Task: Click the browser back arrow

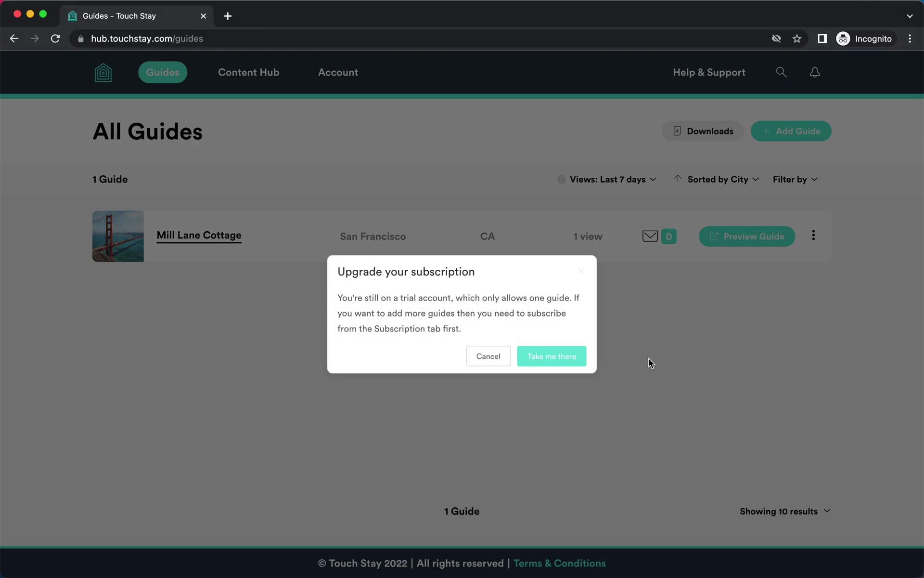Action: point(14,39)
